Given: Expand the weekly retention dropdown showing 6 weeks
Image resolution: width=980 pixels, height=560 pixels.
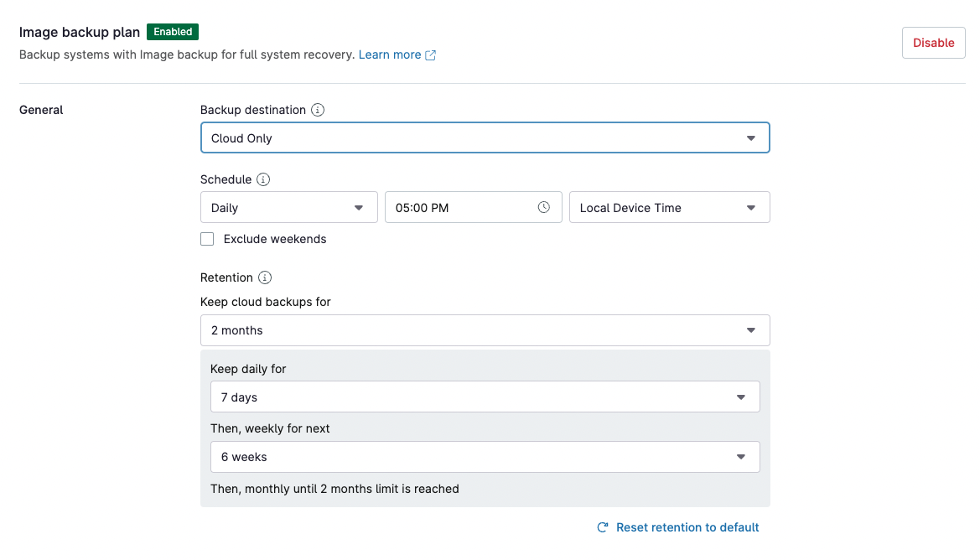Looking at the screenshot, I should point(485,457).
